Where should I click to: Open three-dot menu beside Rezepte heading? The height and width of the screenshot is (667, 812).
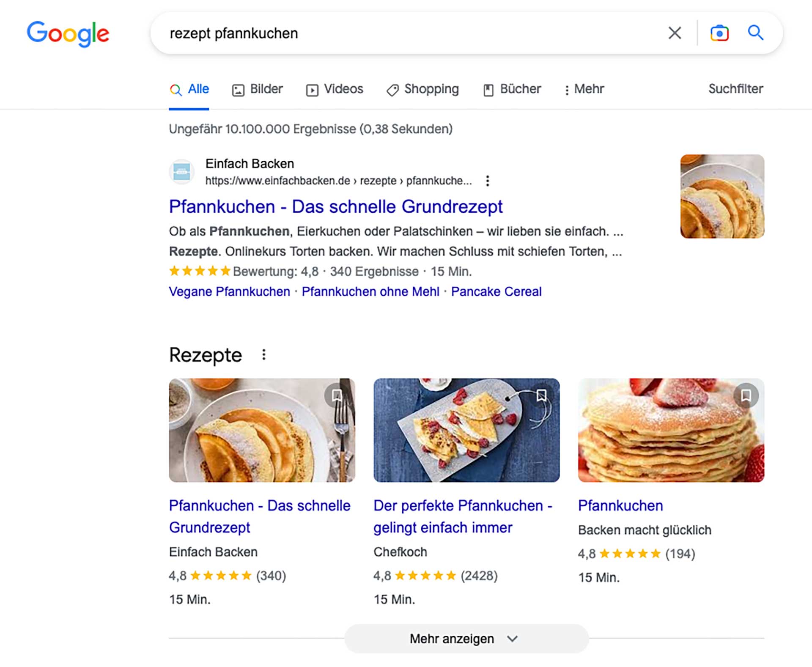(x=264, y=355)
